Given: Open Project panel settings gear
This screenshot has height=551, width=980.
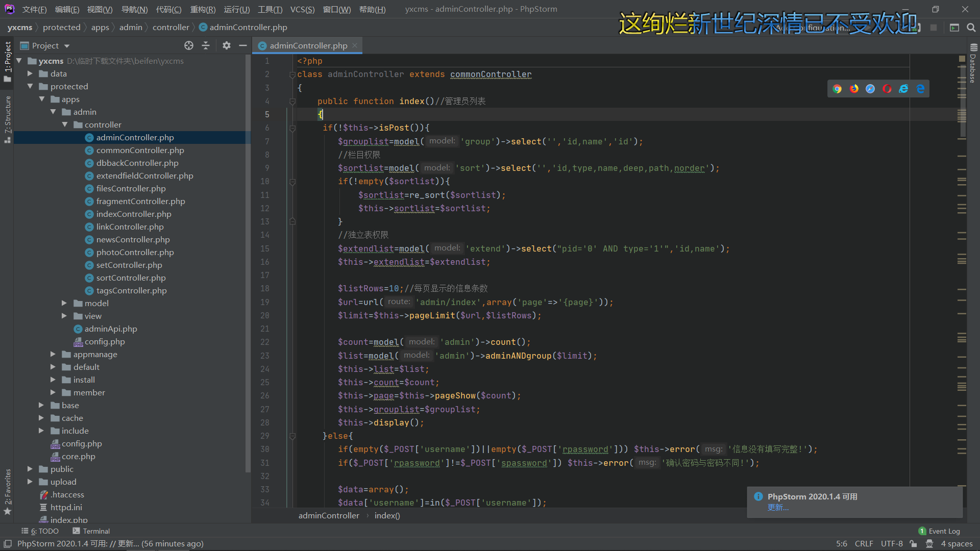Looking at the screenshot, I should tap(227, 46).
